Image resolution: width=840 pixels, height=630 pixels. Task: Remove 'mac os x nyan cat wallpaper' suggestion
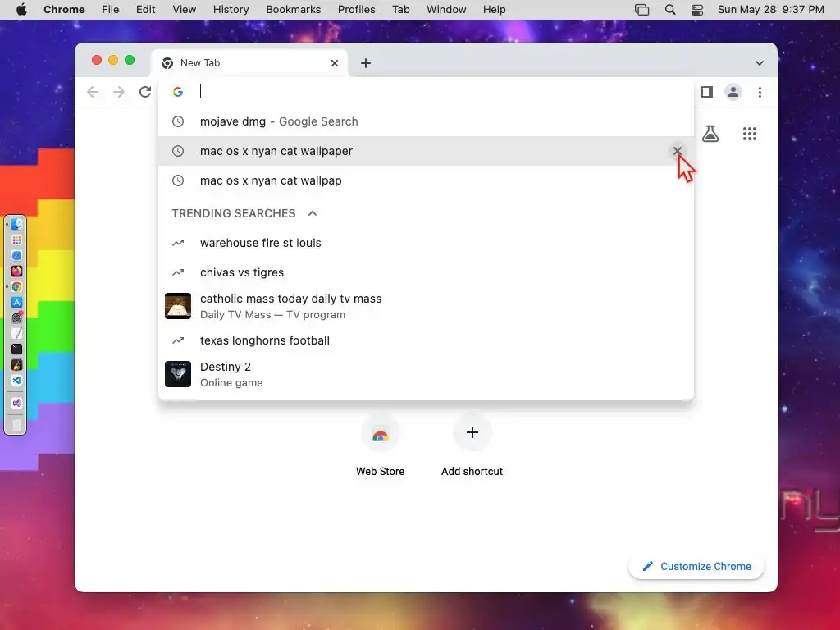point(677,151)
